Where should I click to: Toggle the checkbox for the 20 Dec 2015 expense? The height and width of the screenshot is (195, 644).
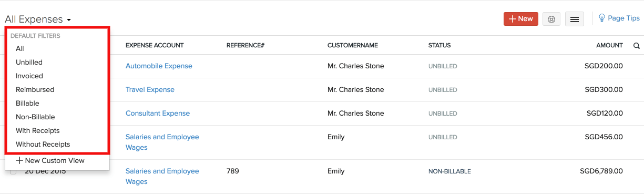click(x=13, y=171)
